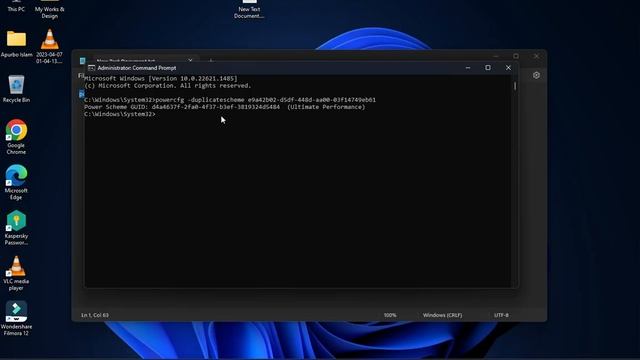The image size is (640, 360).
Task: Open Kaspersky Password Manager shortcut
Action: point(16,227)
